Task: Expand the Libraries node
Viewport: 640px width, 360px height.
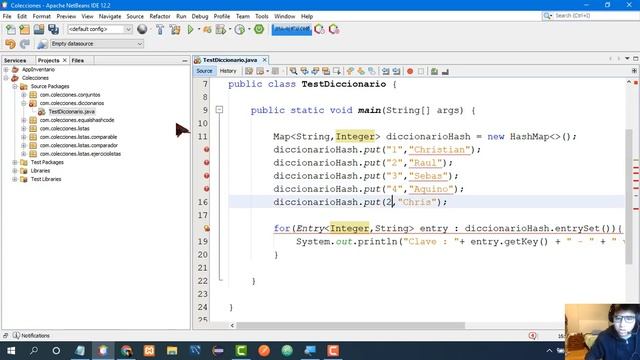Action: pos(15,171)
